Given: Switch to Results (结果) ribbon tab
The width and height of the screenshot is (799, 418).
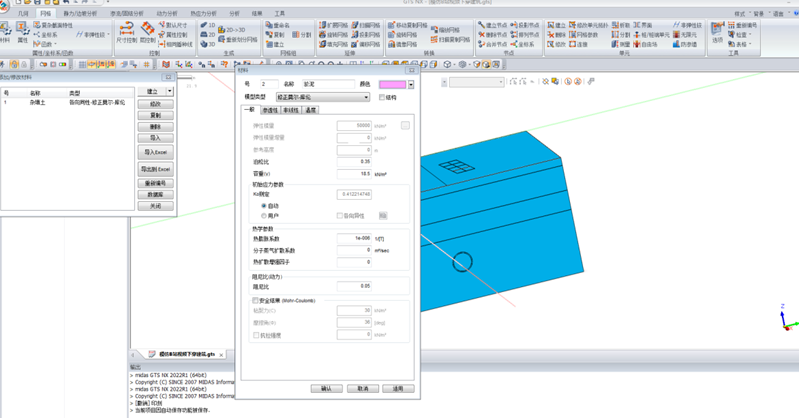Looking at the screenshot, I should click(257, 13).
